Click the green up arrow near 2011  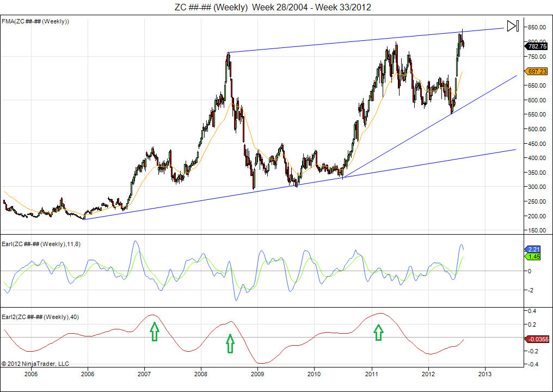(378, 332)
